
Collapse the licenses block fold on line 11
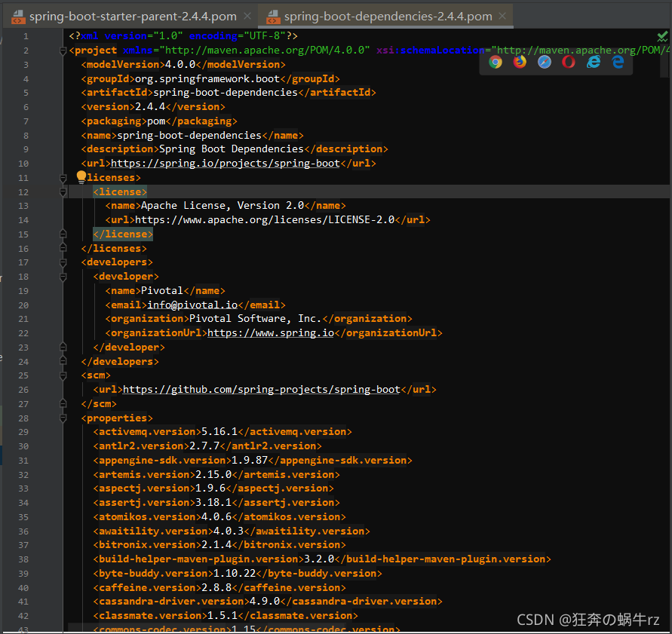pyautogui.click(x=63, y=178)
